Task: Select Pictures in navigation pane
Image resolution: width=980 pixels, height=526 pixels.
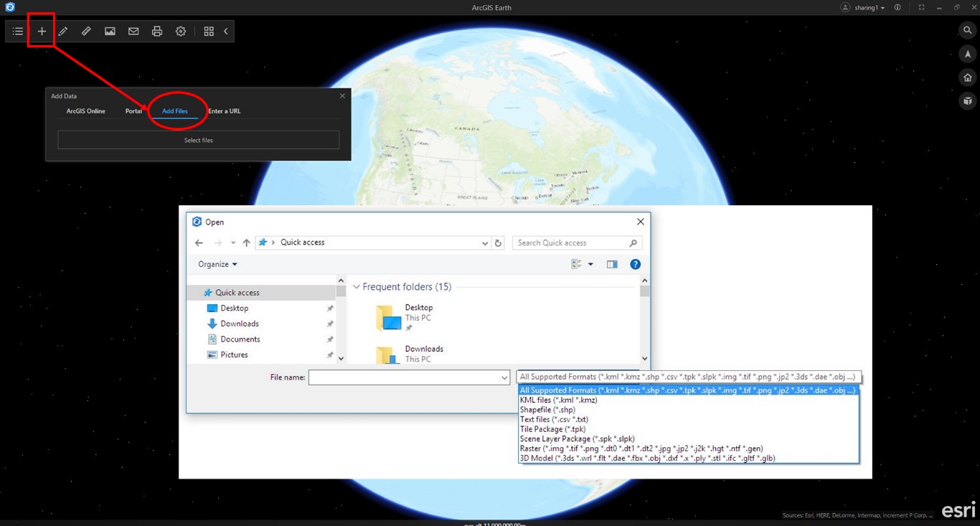Action: pos(234,354)
